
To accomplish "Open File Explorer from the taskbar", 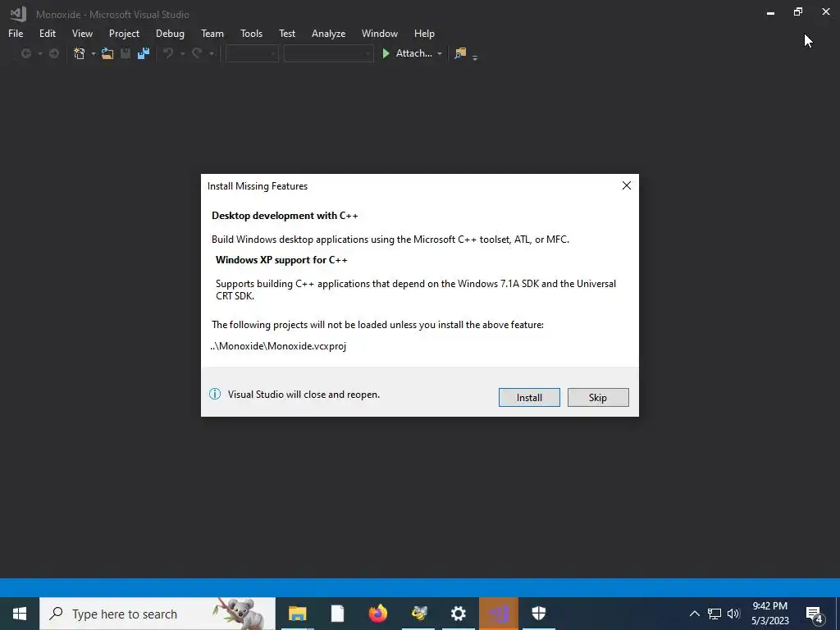I will point(297,614).
